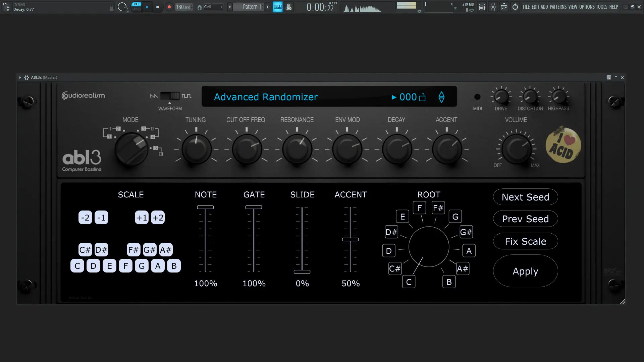Click the Apply button
The image size is (644, 362).
point(525,271)
